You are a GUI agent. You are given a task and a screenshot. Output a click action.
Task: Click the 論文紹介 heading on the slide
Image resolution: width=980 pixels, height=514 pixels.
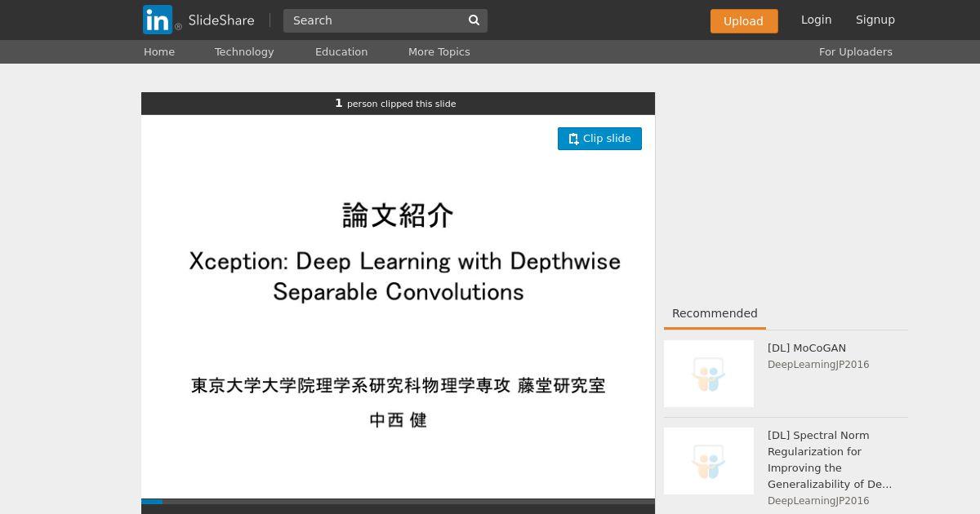[398, 215]
